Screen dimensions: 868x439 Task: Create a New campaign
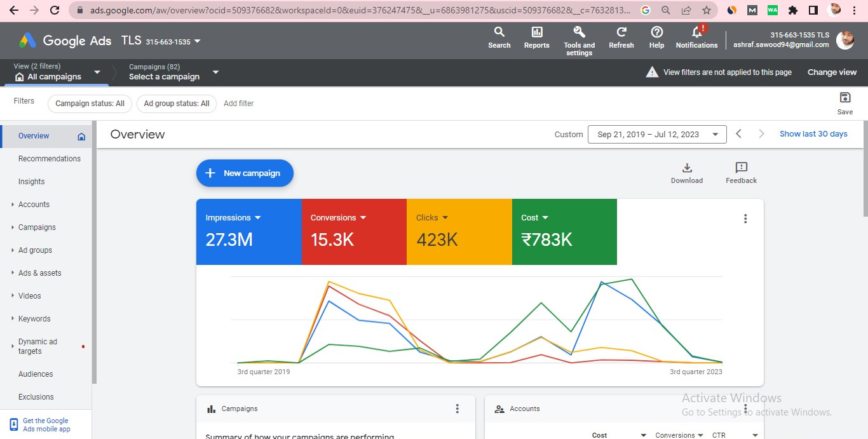point(245,173)
